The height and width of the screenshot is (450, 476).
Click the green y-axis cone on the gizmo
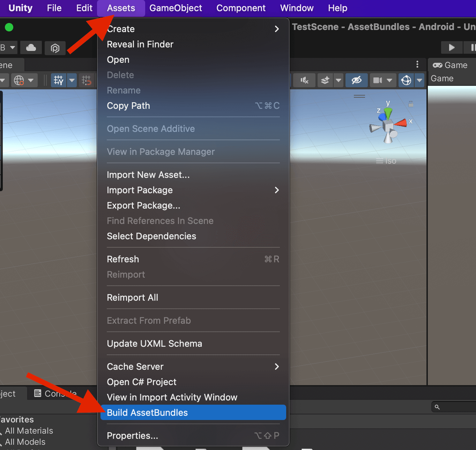(388, 113)
